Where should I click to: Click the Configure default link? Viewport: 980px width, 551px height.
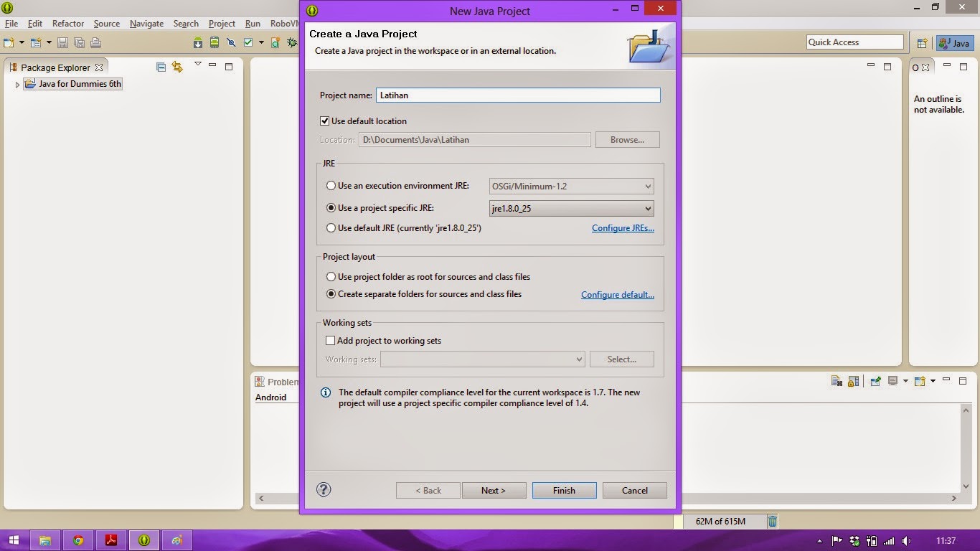(618, 295)
